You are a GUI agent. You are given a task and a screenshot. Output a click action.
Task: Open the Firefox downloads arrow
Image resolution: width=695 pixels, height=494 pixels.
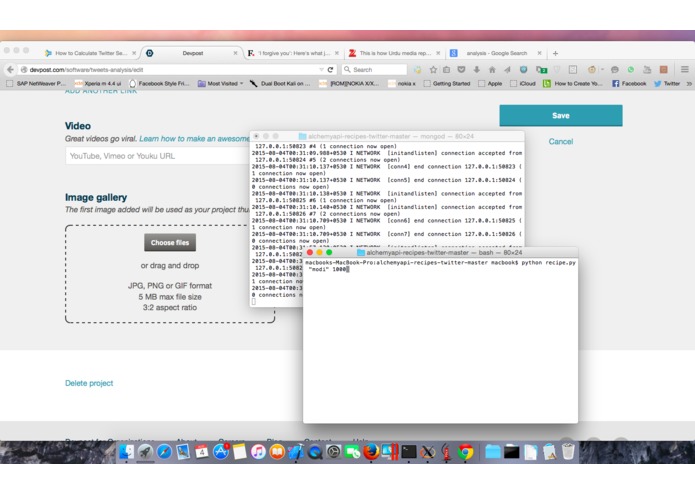pos(476,70)
